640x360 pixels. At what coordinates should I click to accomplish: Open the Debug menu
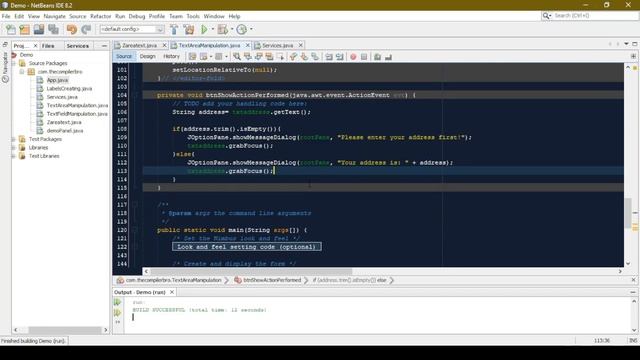tap(137, 16)
